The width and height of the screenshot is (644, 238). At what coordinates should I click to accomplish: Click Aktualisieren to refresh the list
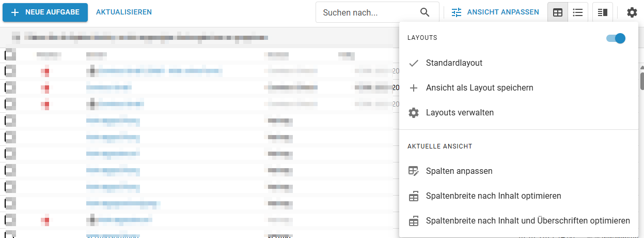coord(124,12)
